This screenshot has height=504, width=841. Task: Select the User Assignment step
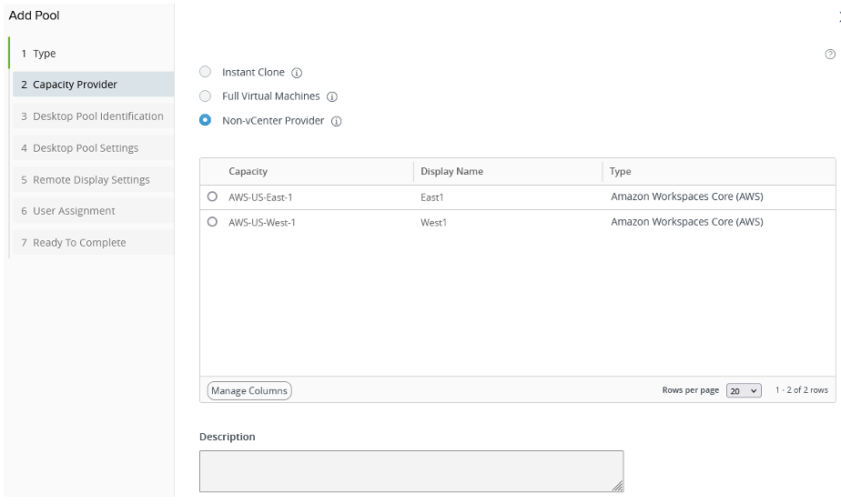(x=74, y=211)
